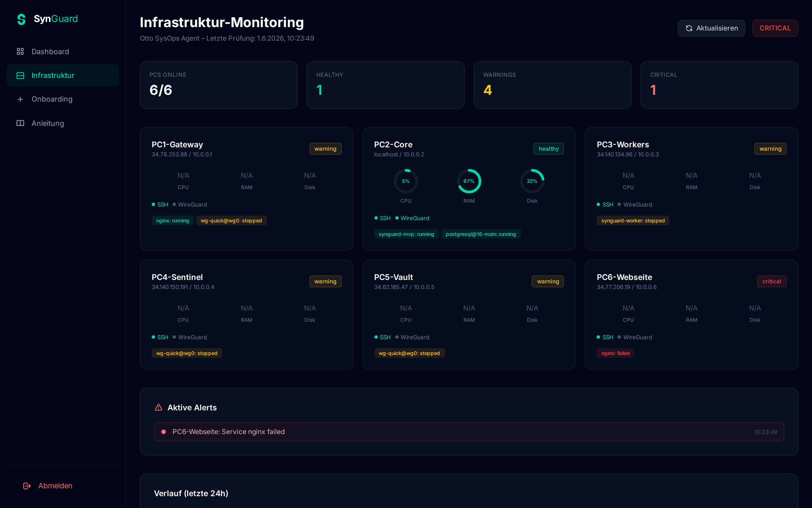The height and width of the screenshot is (508, 812).
Task: Click 'localhost / 10.0.0.2' address
Action: point(399,155)
